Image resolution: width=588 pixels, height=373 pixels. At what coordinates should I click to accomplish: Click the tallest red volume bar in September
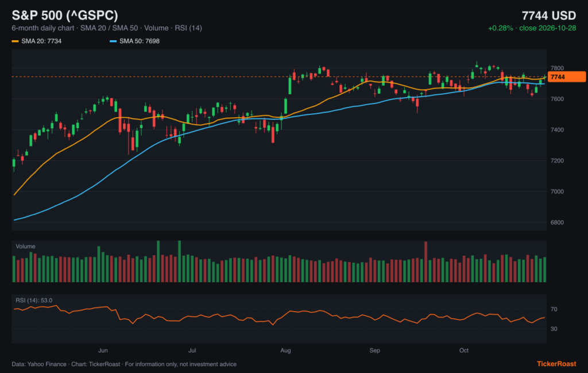point(425,262)
